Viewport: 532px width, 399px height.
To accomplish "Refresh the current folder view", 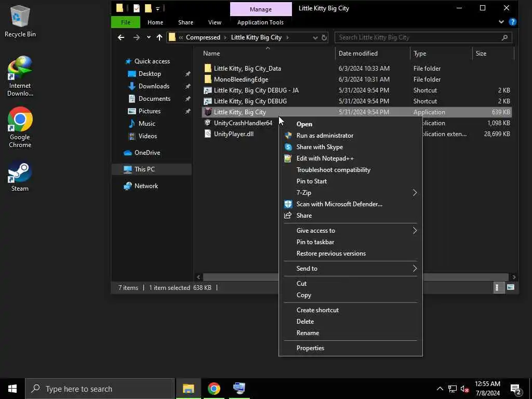I will pos(324,37).
